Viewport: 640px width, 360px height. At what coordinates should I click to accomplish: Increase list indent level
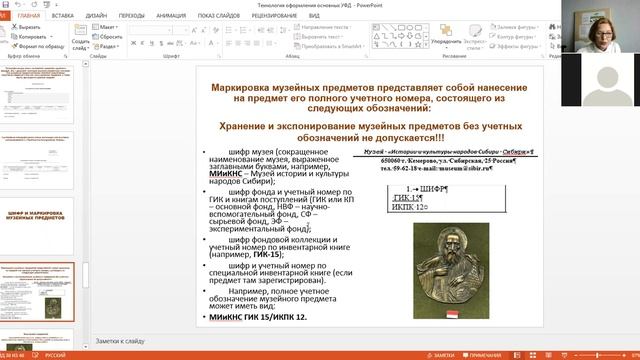[x=271, y=30]
